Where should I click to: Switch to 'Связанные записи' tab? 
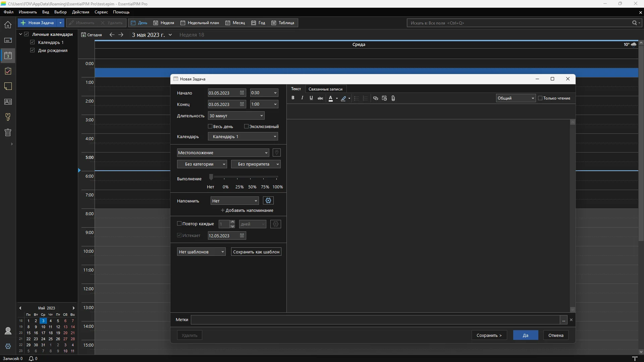click(x=325, y=89)
